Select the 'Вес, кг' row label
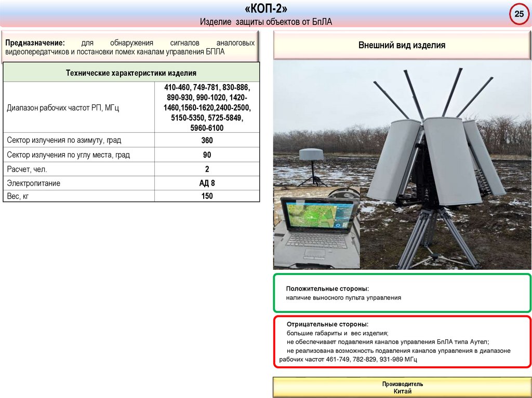This screenshot has height=398, width=532. click(18, 196)
